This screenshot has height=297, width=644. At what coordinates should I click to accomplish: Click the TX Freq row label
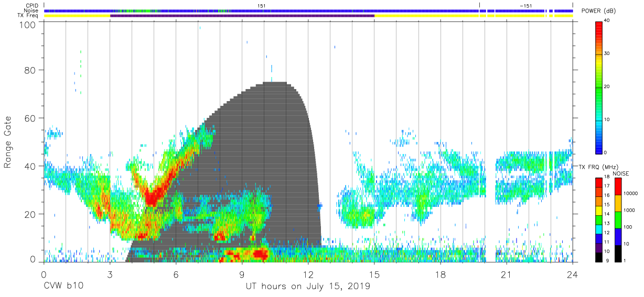(x=27, y=16)
